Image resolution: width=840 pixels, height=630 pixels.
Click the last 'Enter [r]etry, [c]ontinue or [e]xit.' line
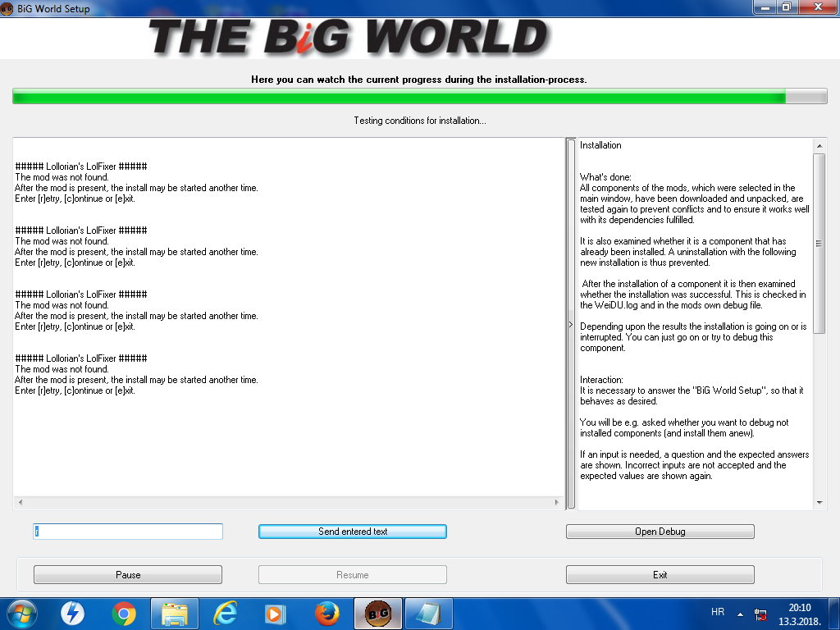(75, 390)
